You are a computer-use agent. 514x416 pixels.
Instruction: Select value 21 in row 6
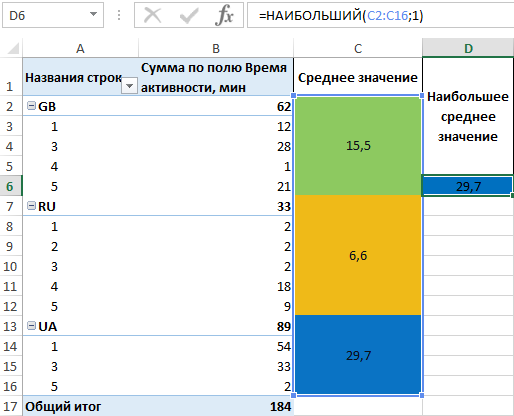pyautogui.click(x=284, y=186)
